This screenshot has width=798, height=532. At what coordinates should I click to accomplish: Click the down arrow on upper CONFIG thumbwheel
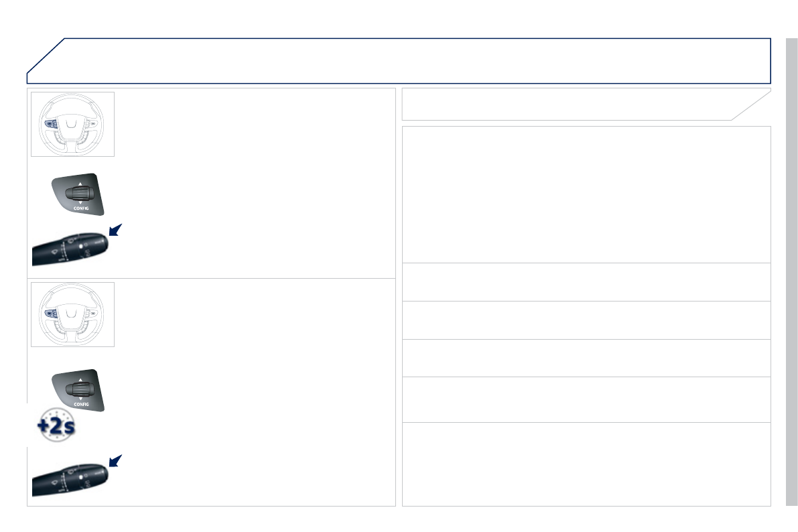tap(80, 202)
